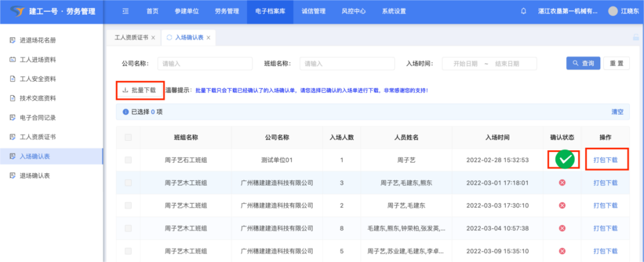Viewport: 644px width, 262px height.
Task: Click the info icon beside 已选择 0 项
Action: tap(125, 112)
